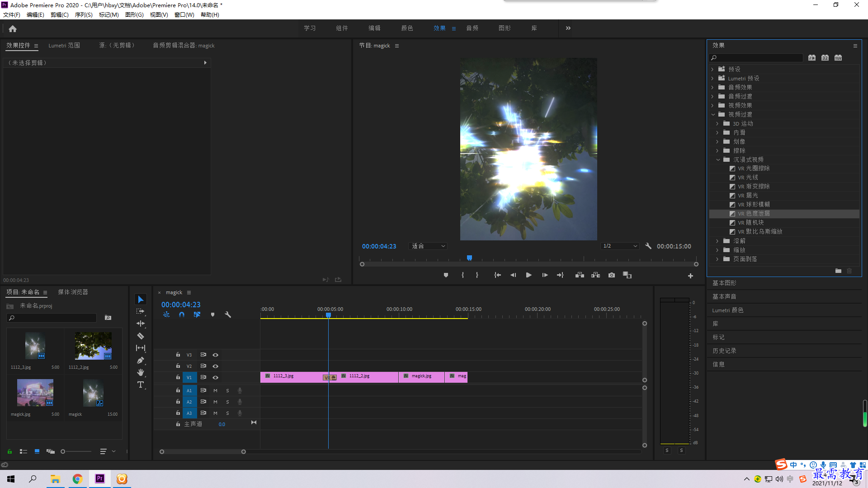Open the 文件(F) menu

click(11, 15)
